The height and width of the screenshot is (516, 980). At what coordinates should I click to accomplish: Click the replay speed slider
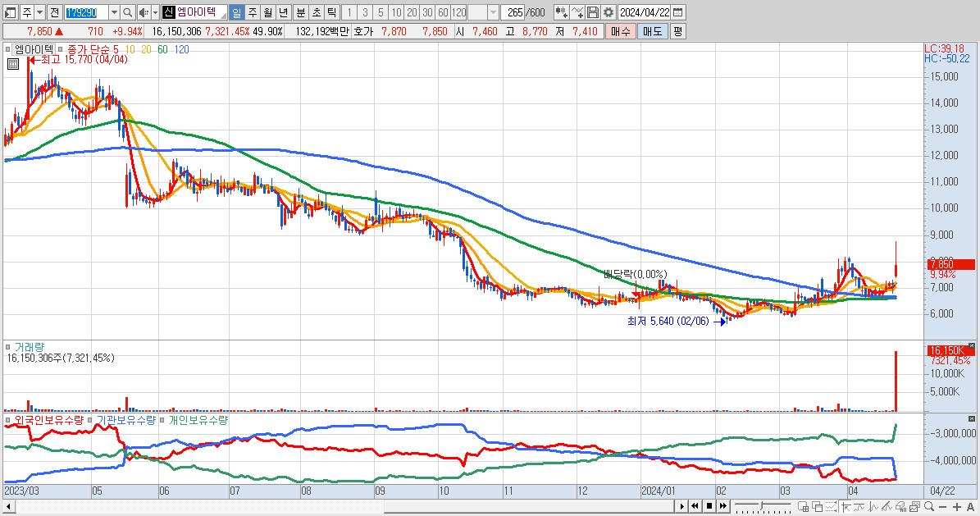pos(763,506)
